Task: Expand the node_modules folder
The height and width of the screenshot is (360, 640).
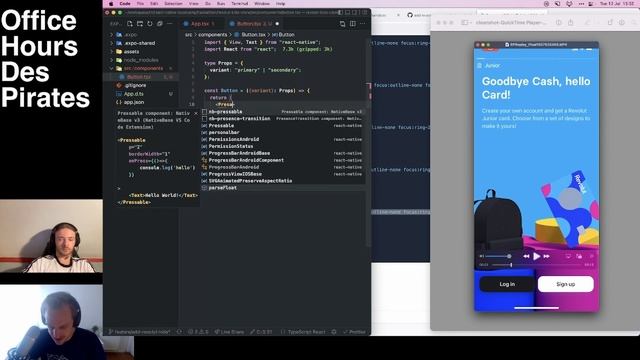Action: (x=141, y=60)
